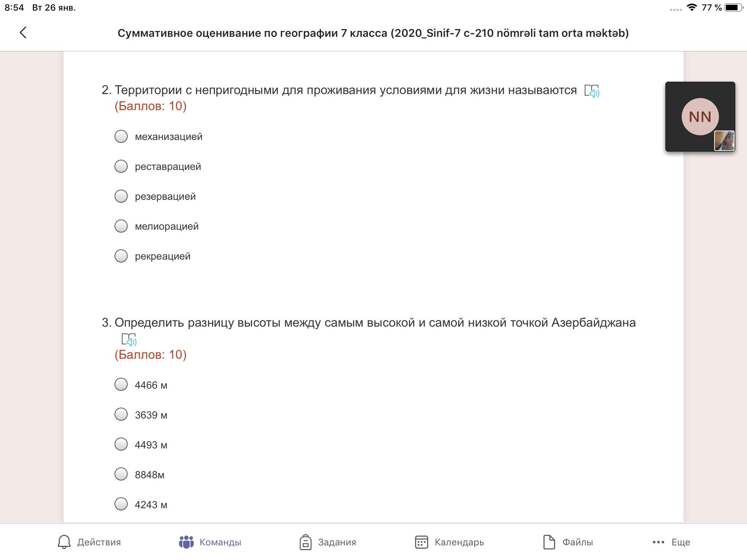Select the answer реставрацией
This screenshot has width=747, height=560.
tap(121, 166)
